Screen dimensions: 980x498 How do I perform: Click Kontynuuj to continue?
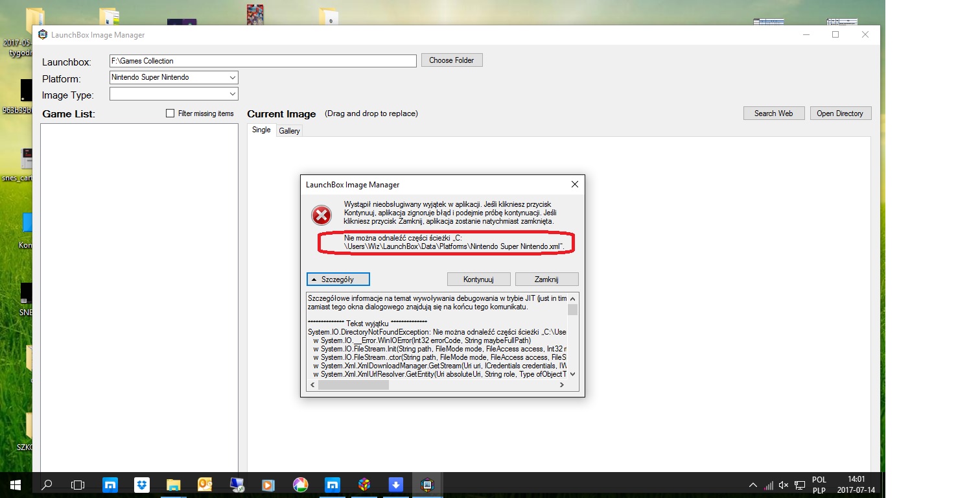click(479, 279)
